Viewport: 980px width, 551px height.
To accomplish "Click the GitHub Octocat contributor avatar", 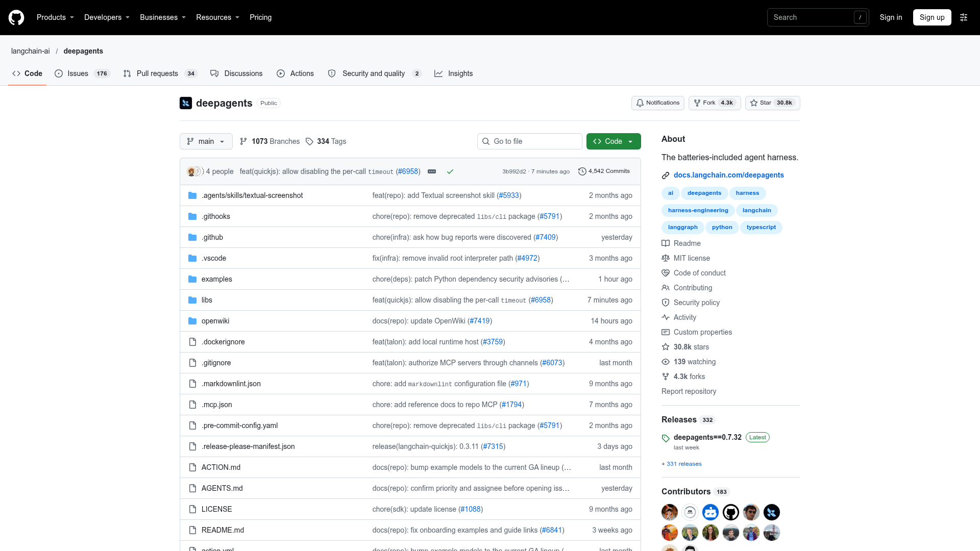I will pyautogui.click(x=731, y=512).
